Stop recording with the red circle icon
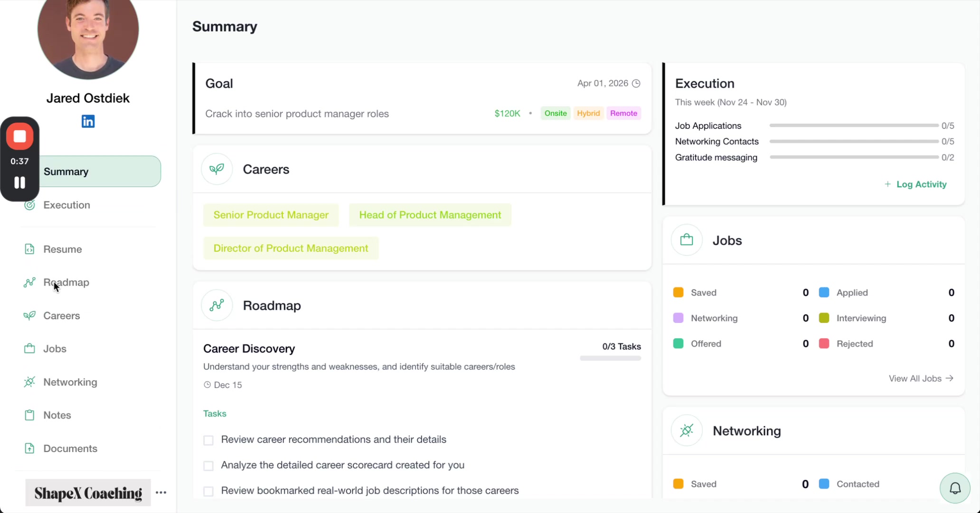The height and width of the screenshot is (513, 980). click(20, 137)
